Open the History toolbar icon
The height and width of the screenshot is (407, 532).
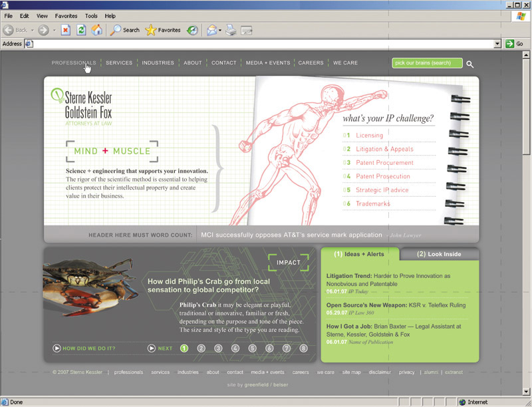pos(192,30)
